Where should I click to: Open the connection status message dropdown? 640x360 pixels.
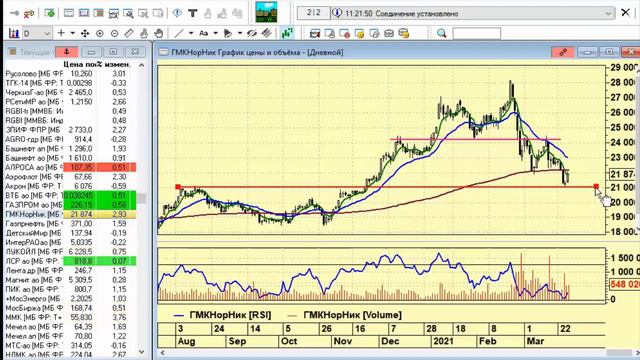[608, 13]
